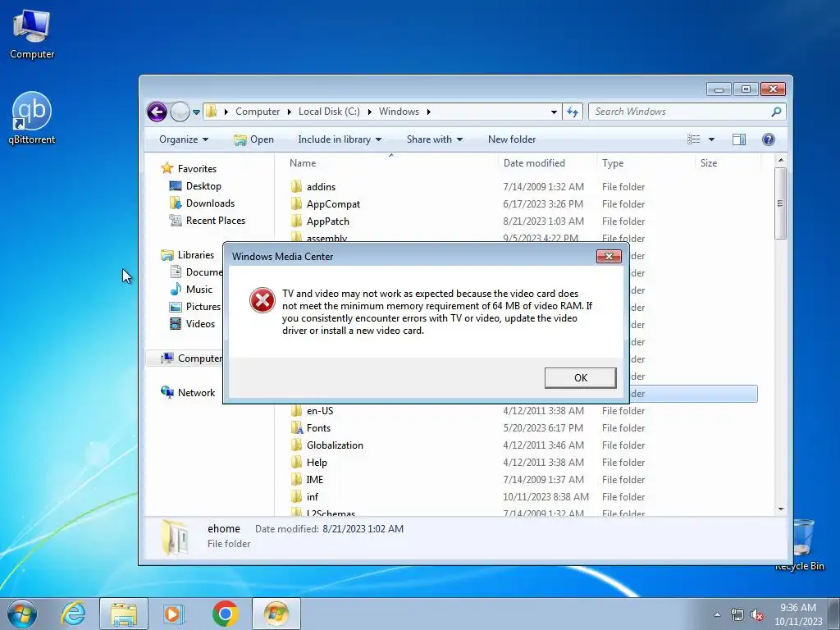Viewport: 840px width, 630px height.
Task: Click the file list scroll up arrow
Action: click(x=781, y=160)
